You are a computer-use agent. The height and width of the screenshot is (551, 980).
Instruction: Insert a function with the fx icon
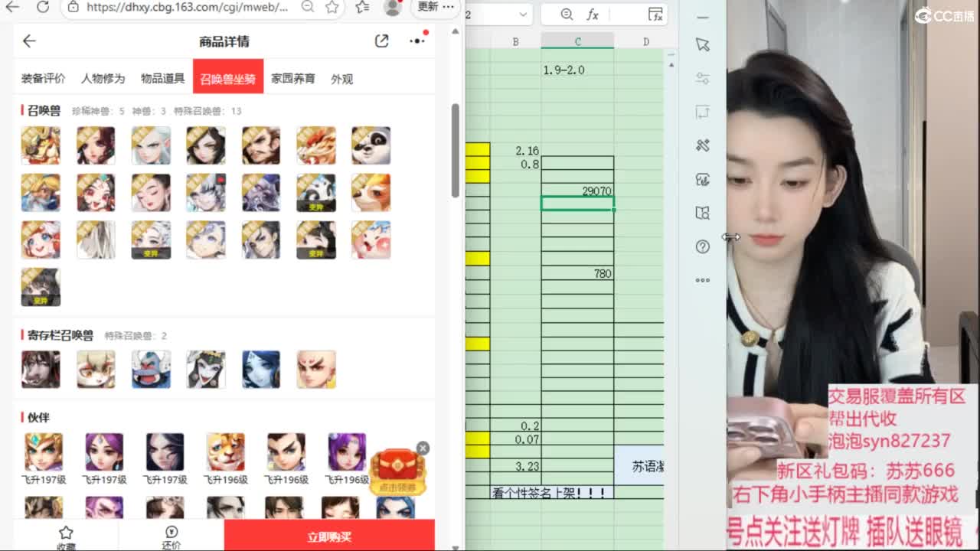point(592,15)
